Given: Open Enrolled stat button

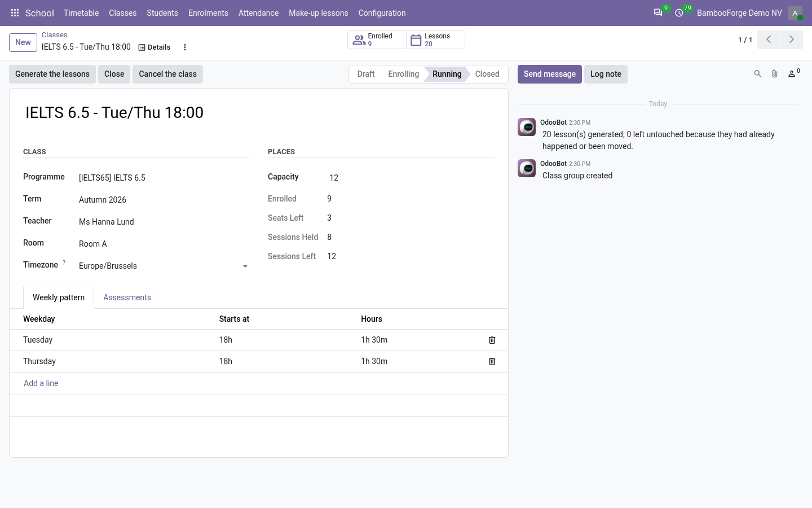Looking at the screenshot, I should tap(377, 40).
